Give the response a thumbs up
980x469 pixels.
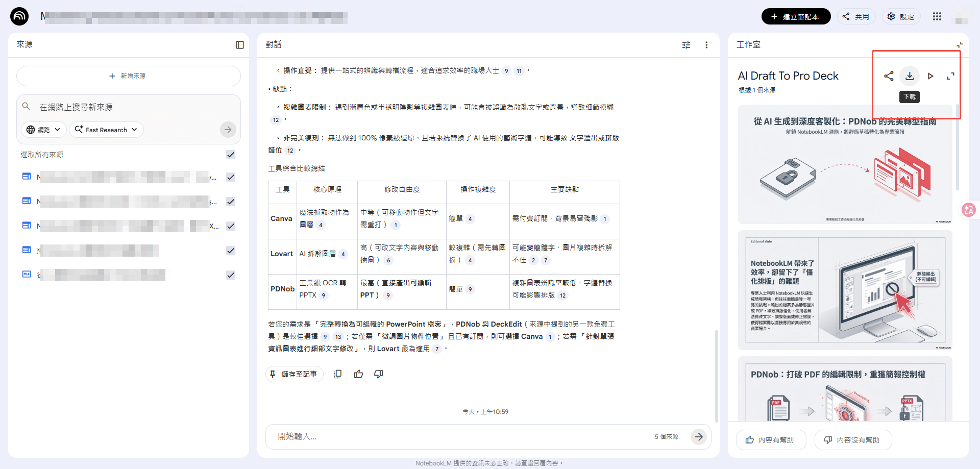pyautogui.click(x=358, y=374)
